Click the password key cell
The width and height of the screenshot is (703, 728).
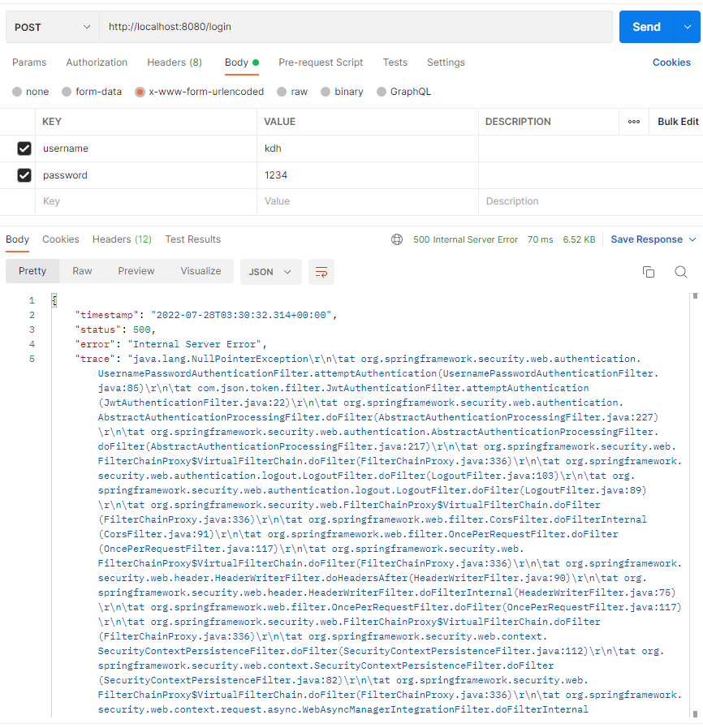tap(146, 175)
